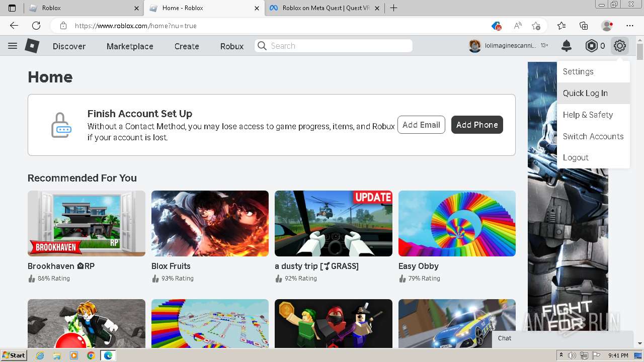644x362 pixels.
Task: Choose Quick Log In menu item
Action: [593, 93]
